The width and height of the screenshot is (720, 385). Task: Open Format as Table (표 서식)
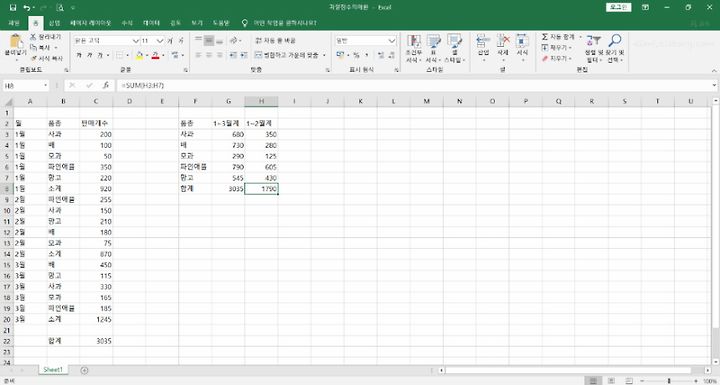tap(433, 48)
